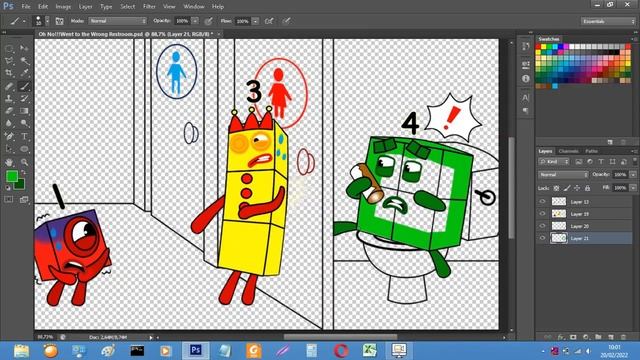Viewport: 640px width, 360px height.
Task: Swap foreground and background colors arrow
Action: (24, 173)
